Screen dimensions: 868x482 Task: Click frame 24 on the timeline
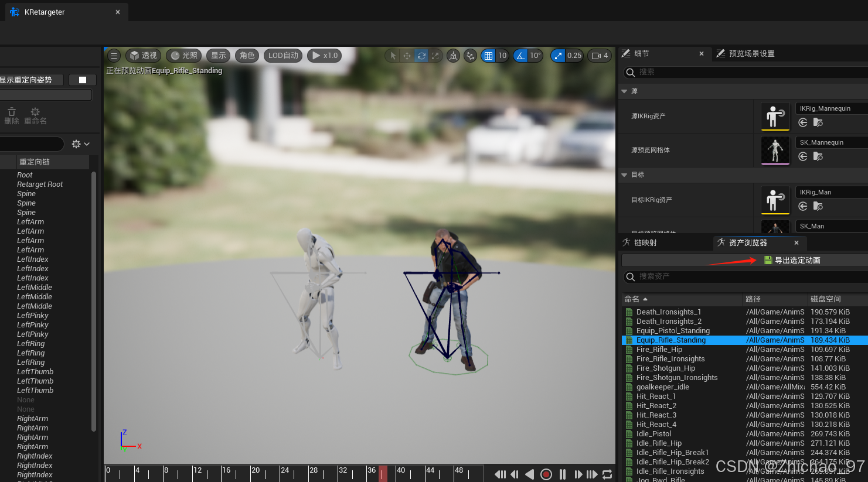point(285,470)
